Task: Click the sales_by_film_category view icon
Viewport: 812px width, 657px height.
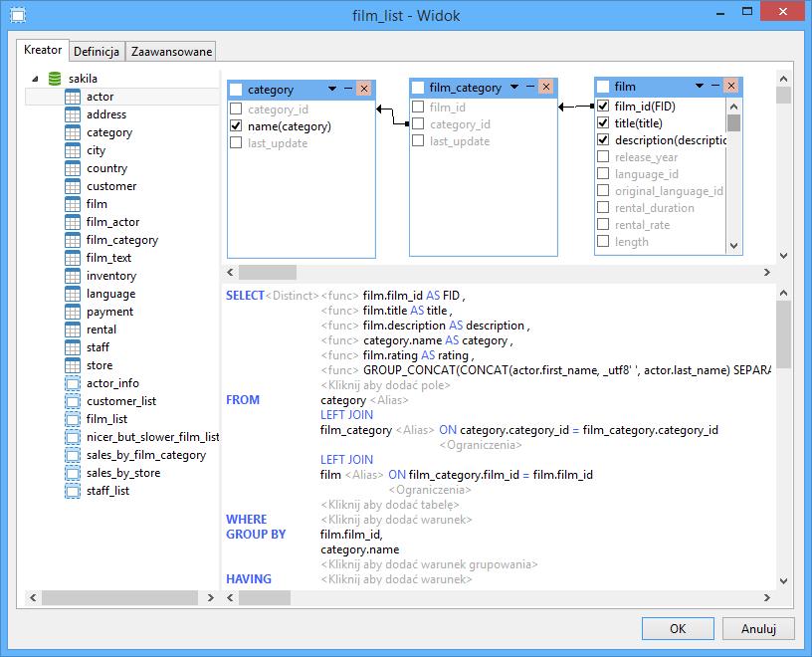Action: click(73, 455)
